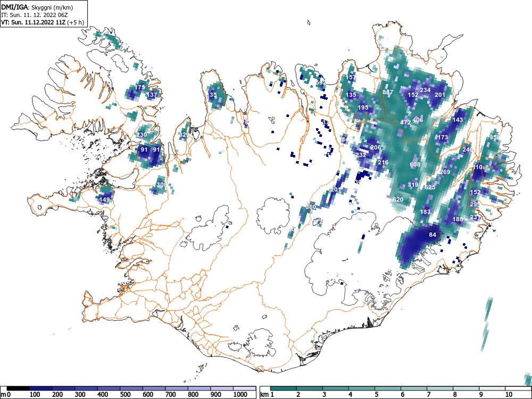Click the visibility value 143
Screen dimensions: 532x399
click(458, 119)
